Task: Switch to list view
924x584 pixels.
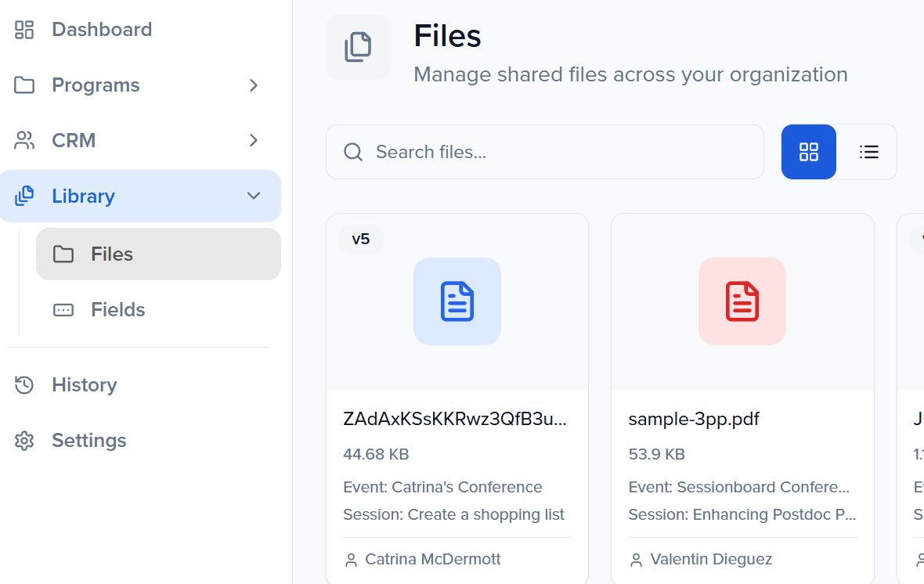Action: pyautogui.click(x=868, y=152)
